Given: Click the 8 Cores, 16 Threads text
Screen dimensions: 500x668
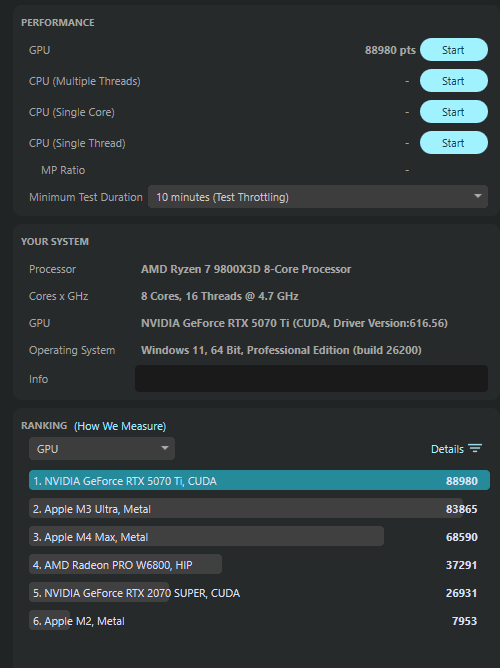Looking at the screenshot, I should (x=220, y=296).
